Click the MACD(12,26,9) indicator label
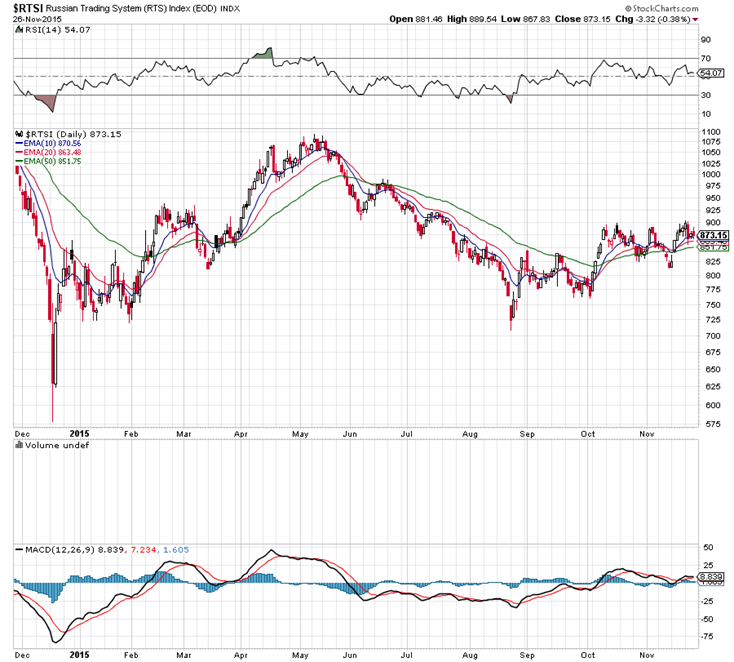 (x=62, y=549)
